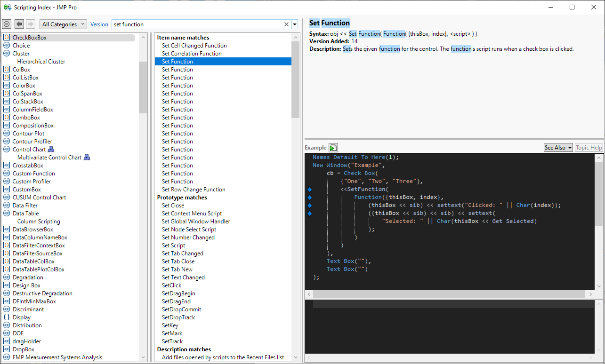Click the blue icon beside Control Chart
605x364 pixels.
coord(51,150)
